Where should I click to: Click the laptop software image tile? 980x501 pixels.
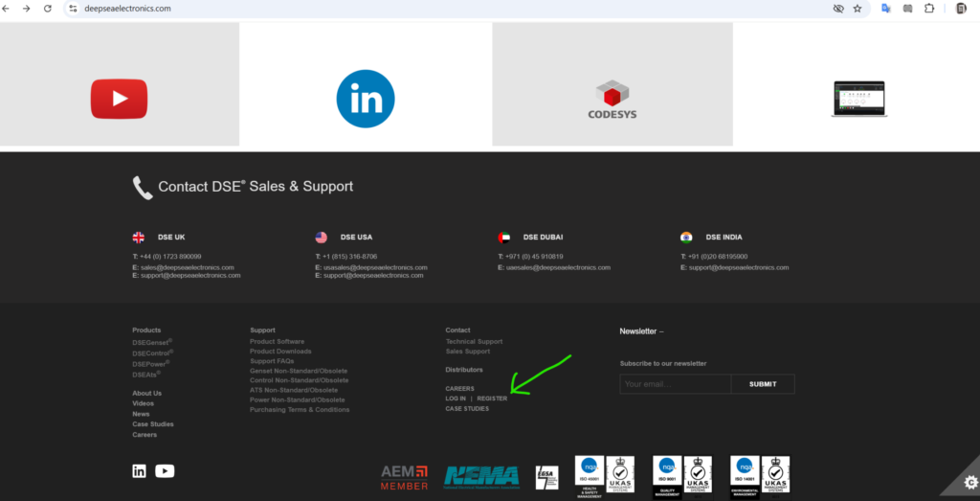(858, 99)
